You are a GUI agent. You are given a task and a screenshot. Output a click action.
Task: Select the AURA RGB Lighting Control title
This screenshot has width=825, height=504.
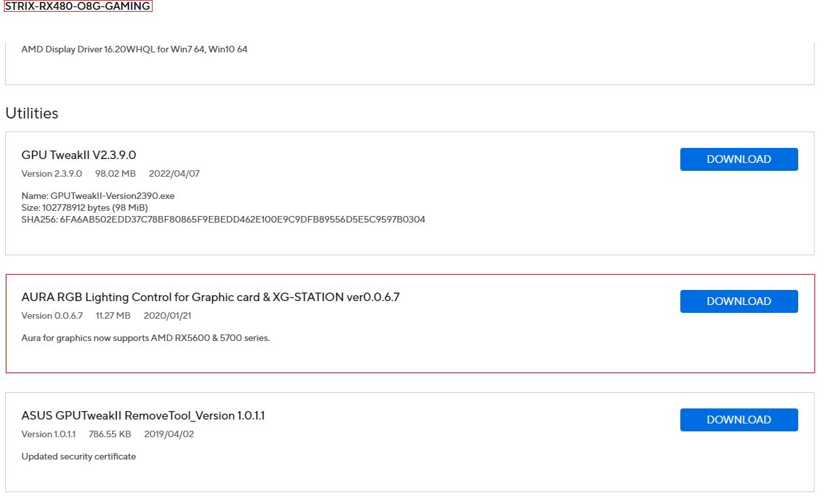click(210, 297)
